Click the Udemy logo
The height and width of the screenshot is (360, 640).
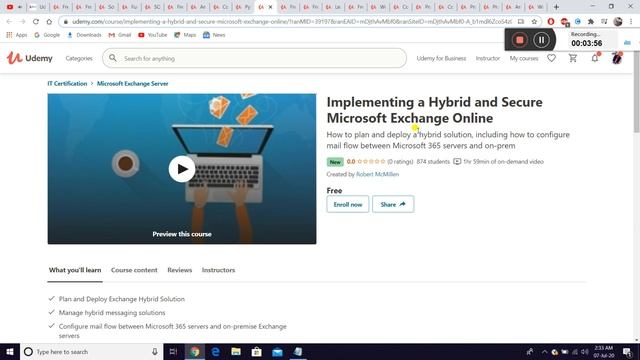tap(29, 58)
